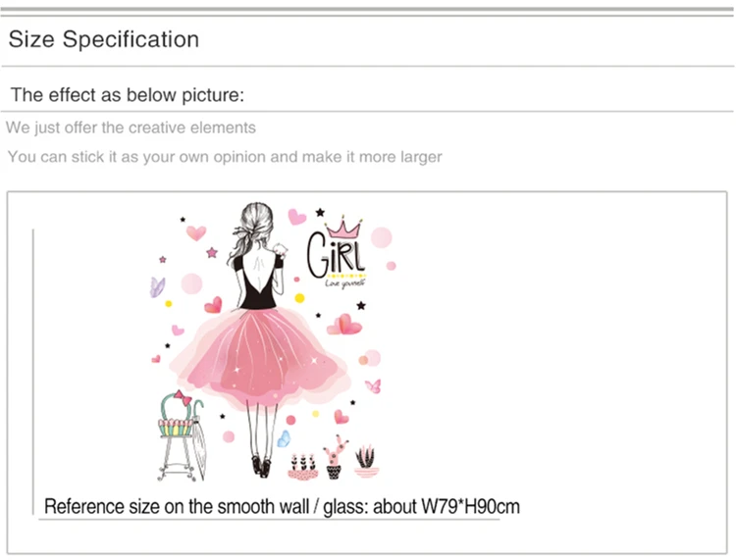Image resolution: width=736 pixels, height=560 pixels.
Task: Click the flower basket with pink bow
Action: click(176, 415)
